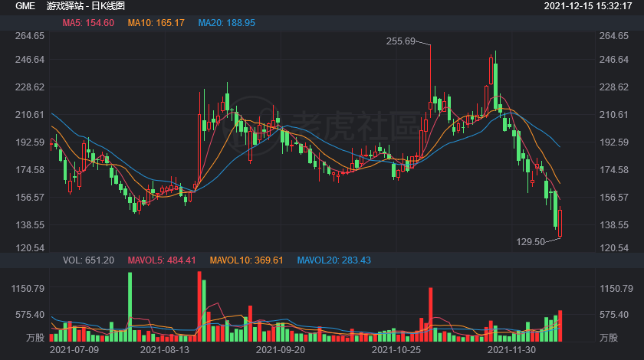Click the right axis 264.65 price label
This screenshot has height=360, width=644.
tap(614, 36)
